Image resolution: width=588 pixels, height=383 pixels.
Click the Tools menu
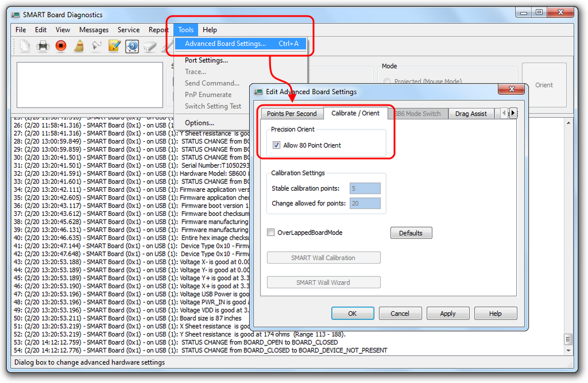coord(186,29)
